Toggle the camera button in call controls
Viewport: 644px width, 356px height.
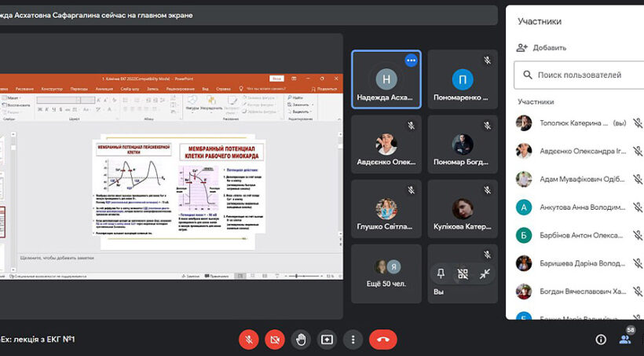point(275,339)
